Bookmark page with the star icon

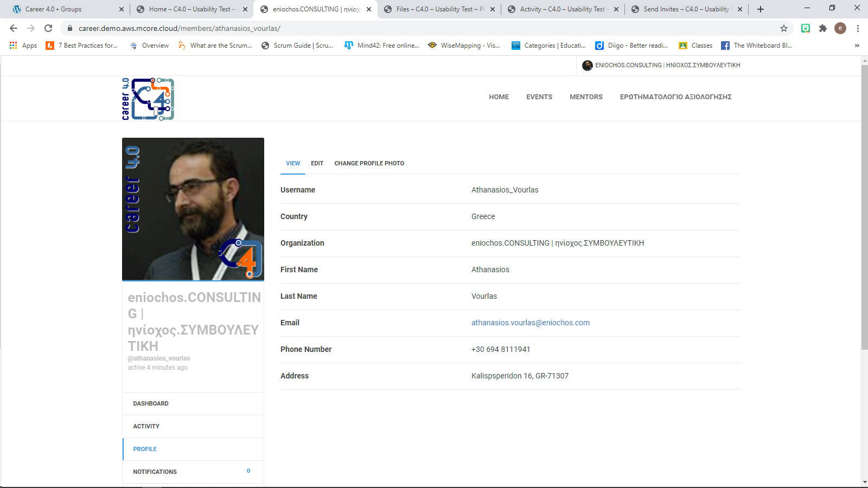pos(783,28)
